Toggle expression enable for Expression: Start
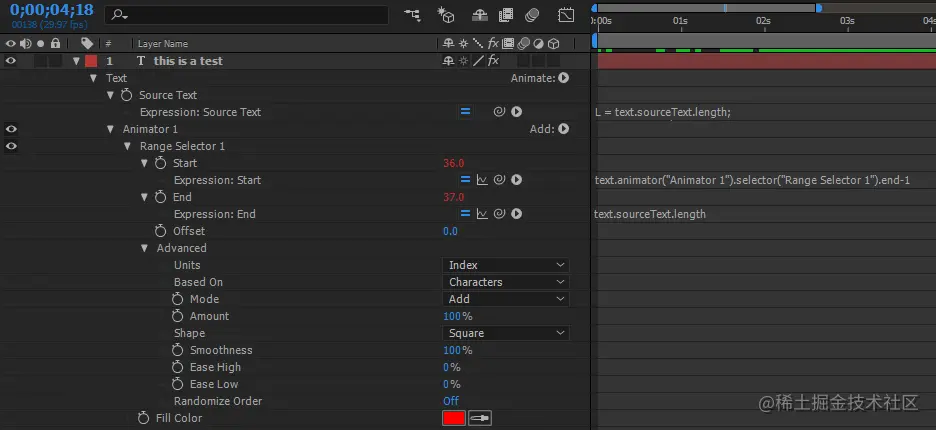Image resolution: width=936 pixels, height=430 pixels. pos(465,180)
